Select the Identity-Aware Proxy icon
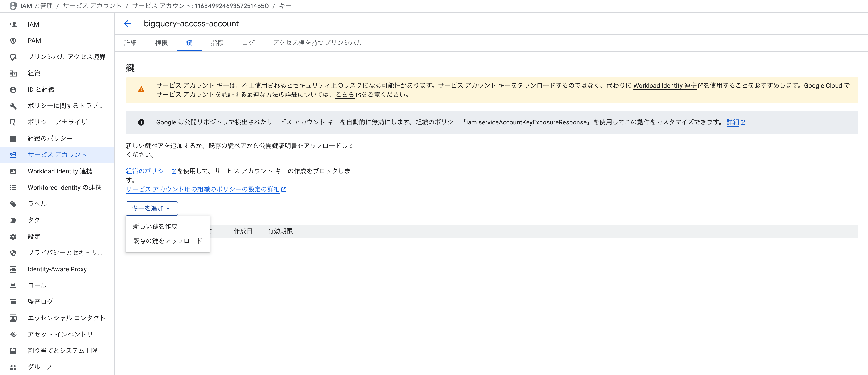 (13, 269)
